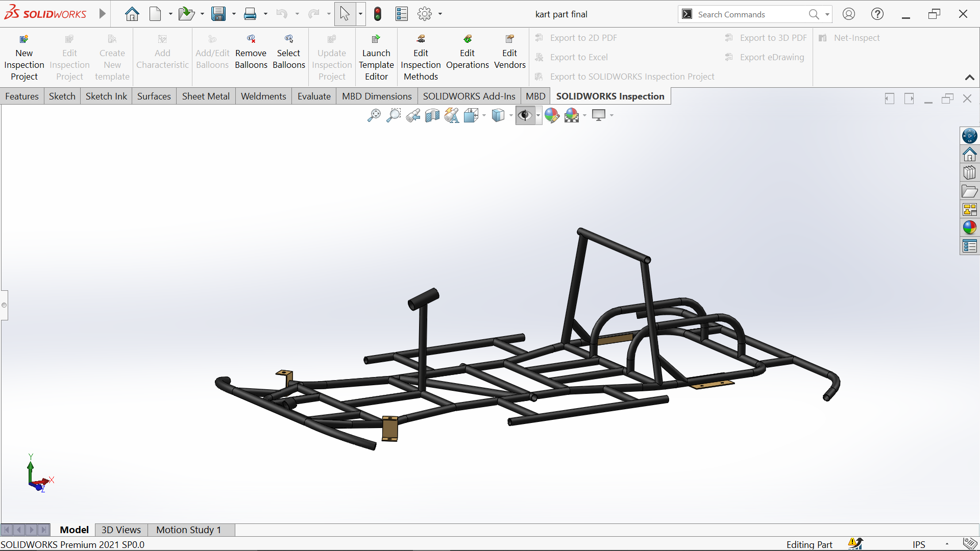This screenshot has width=980, height=551.
Task: Open Display Style dropdown arrow
Action: (x=511, y=116)
